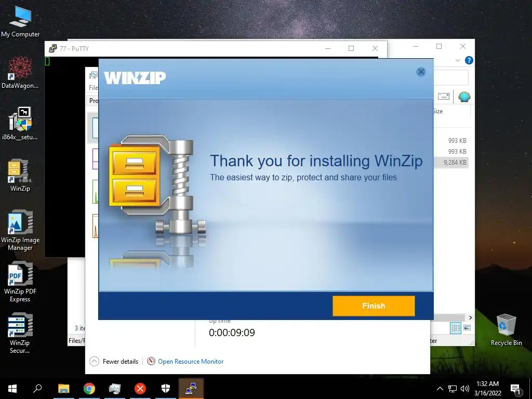Click the Windows Start button
Viewport: 532px width, 399px height.
[x=12, y=389]
